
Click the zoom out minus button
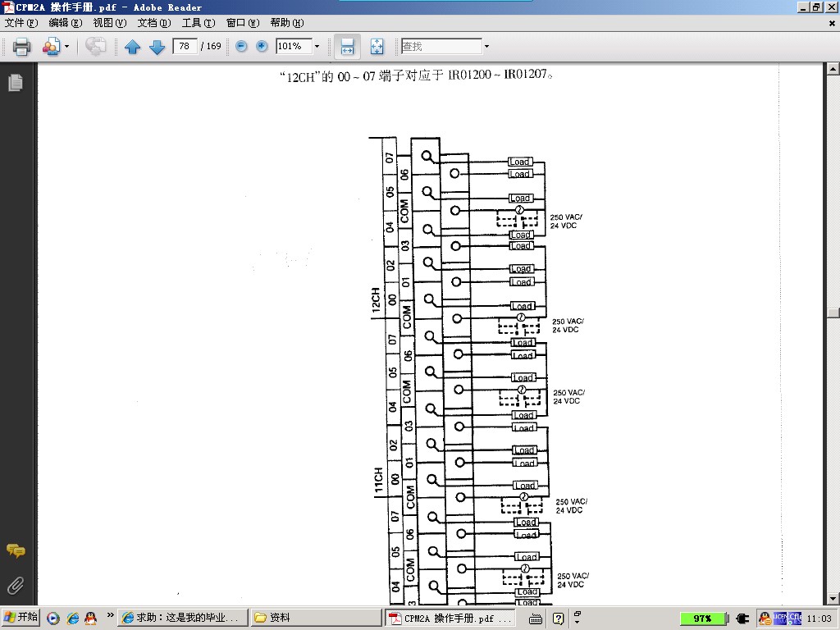pyautogui.click(x=241, y=47)
